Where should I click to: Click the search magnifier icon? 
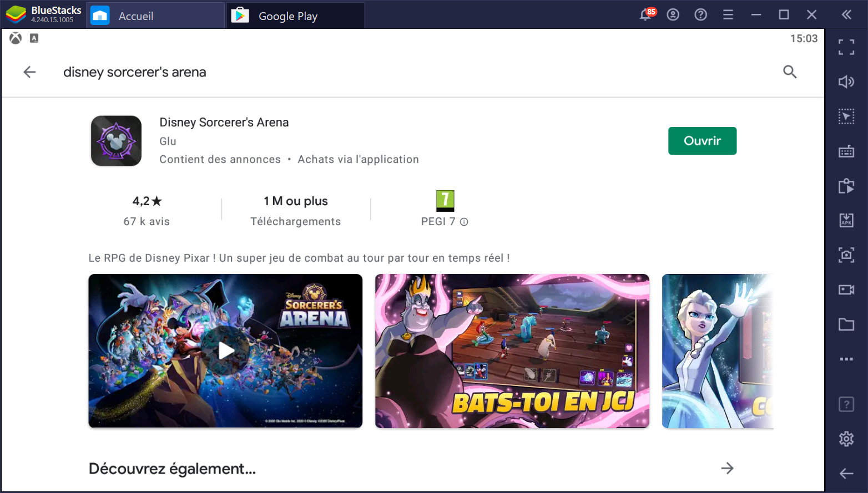coord(790,72)
